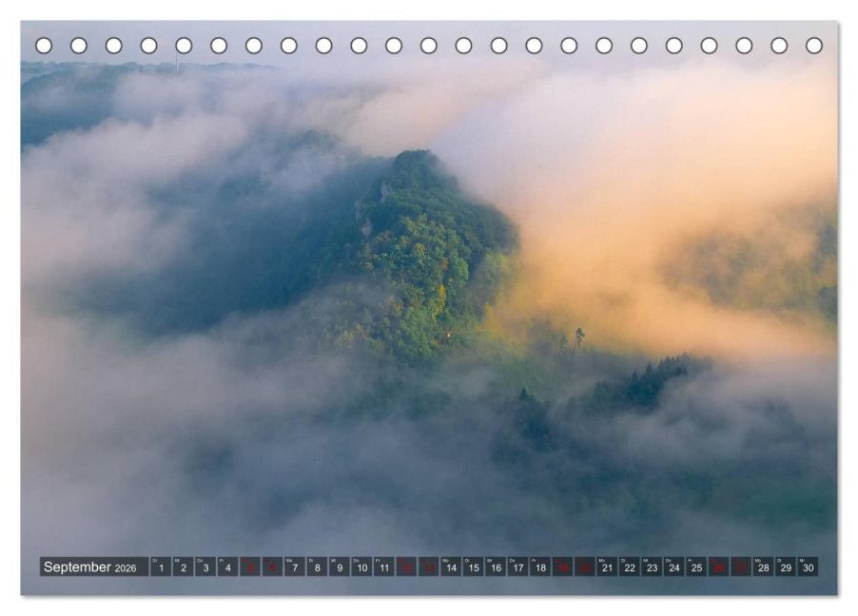Select day 14 in the calendar strip
Viewport: 858px width, 616px height.
tap(451, 568)
